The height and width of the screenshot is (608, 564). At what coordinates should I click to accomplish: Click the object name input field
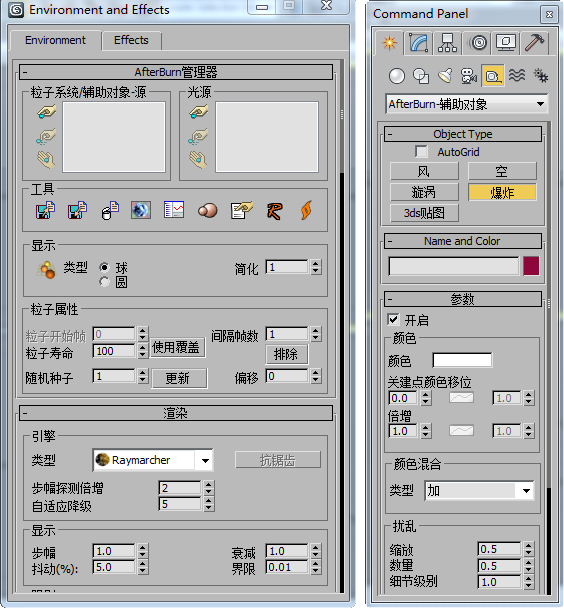pos(454,266)
